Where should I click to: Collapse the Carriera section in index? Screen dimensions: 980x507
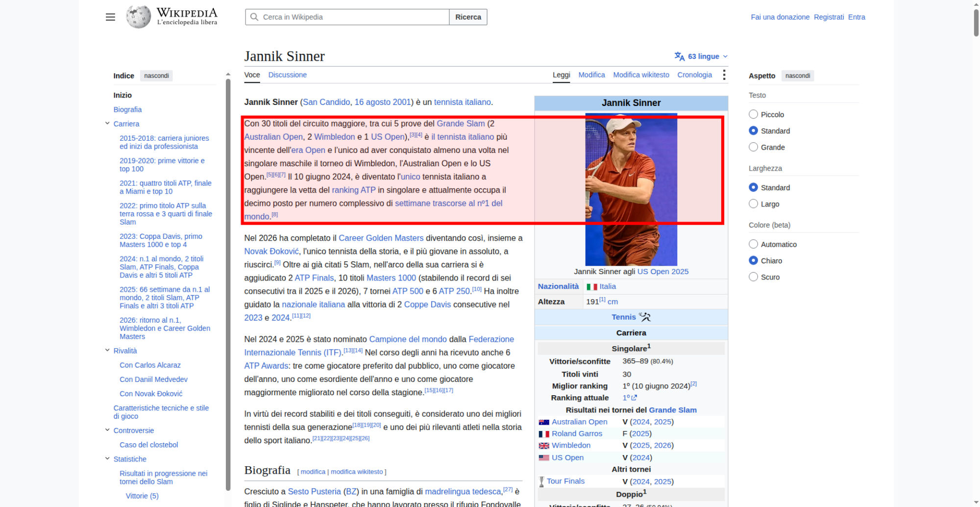click(x=107, y=124)
